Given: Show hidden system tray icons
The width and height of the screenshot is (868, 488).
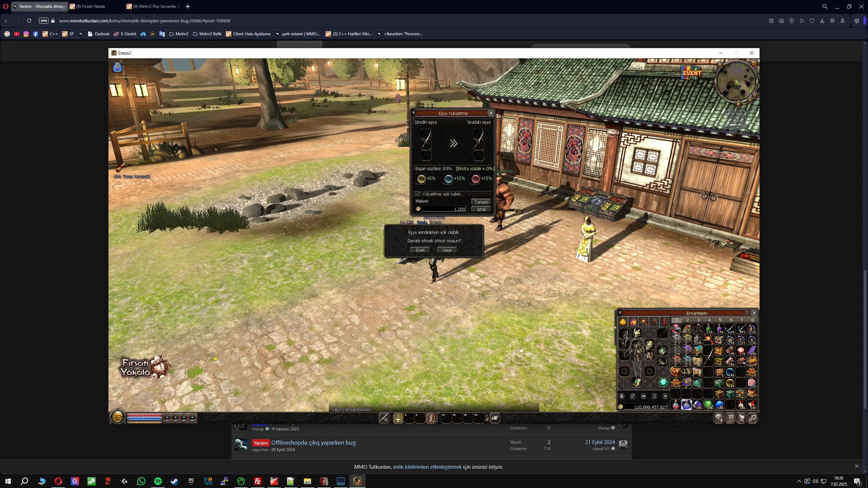Looking at the screenshot, I should pyautogui.click(x=799, y=481).
